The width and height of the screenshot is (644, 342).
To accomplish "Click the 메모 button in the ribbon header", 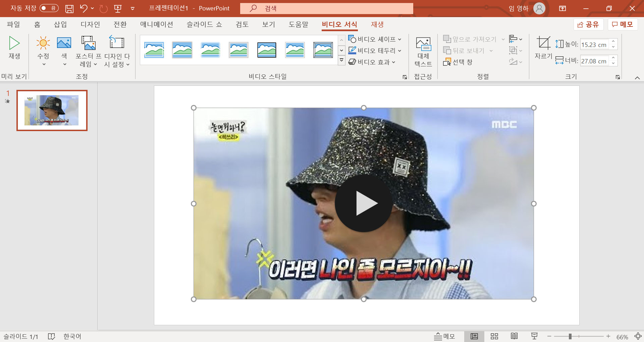I will pyautogui.click(x=623, y=24).
